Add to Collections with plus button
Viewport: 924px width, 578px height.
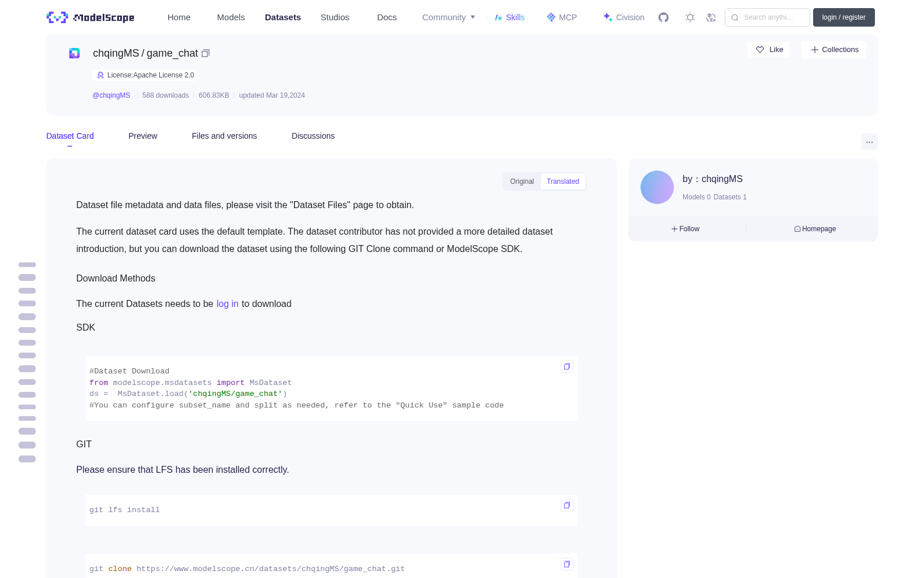coord(834,50)
